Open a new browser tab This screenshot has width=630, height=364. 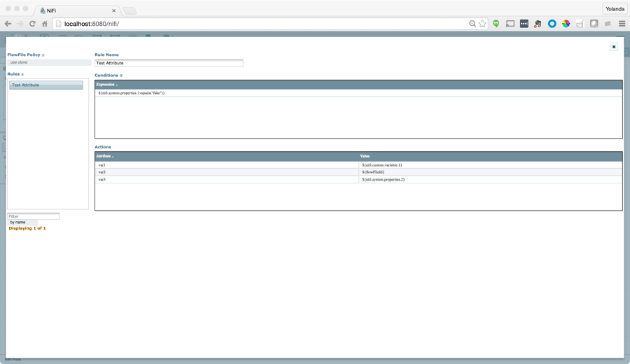[129, 10]
